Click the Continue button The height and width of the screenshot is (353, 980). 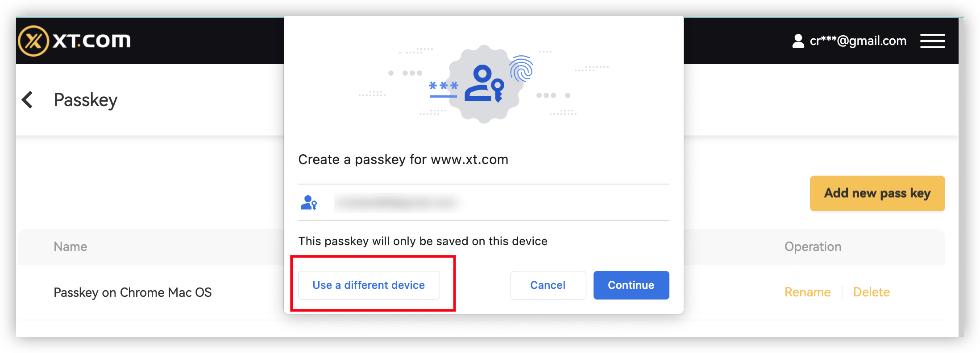[631, 285]
